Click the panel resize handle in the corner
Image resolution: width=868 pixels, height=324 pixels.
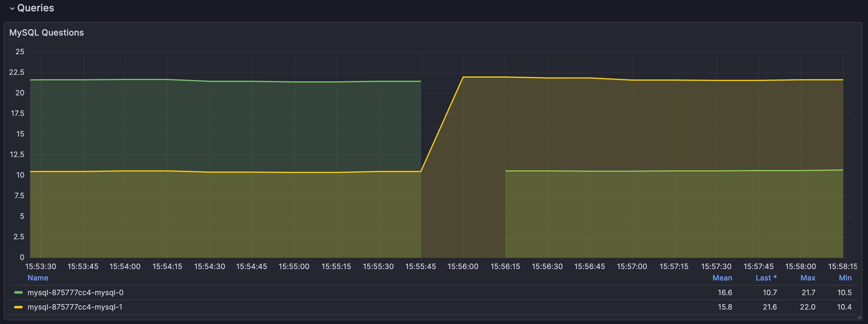pos(859,317)
